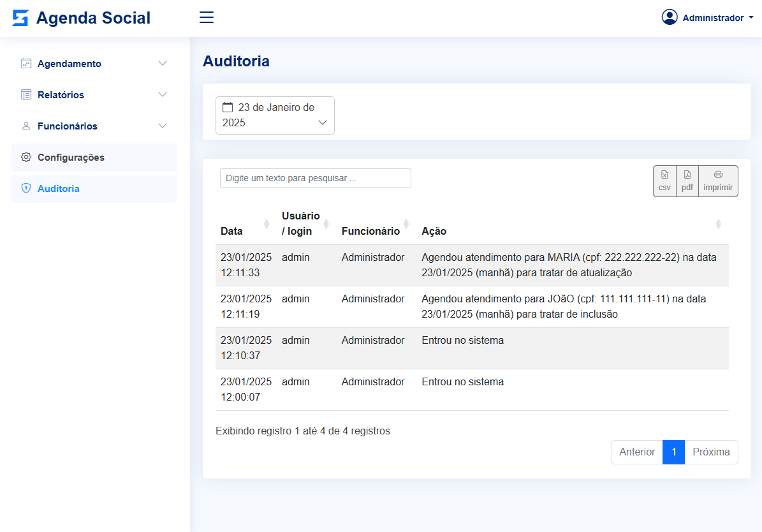The image size is (762, 532).
Task: Click the Anterior pagination button
Action: click(637, 452)
